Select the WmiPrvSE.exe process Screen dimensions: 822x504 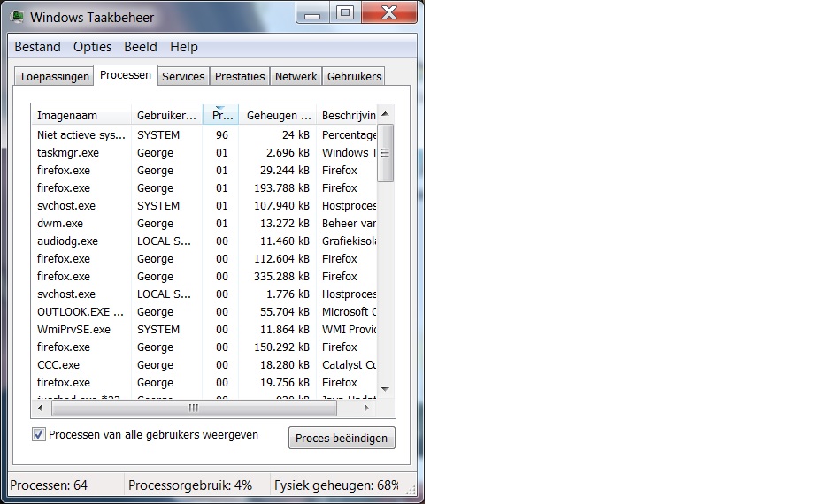pos(204,329)
